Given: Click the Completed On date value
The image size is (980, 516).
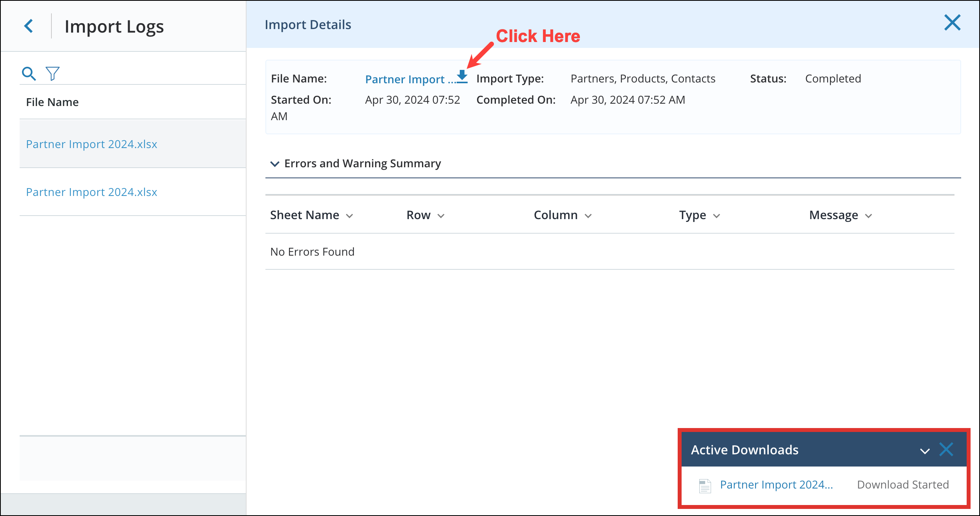Looking at the screenshot, I should pyautogui.click(x=628, y=100).
